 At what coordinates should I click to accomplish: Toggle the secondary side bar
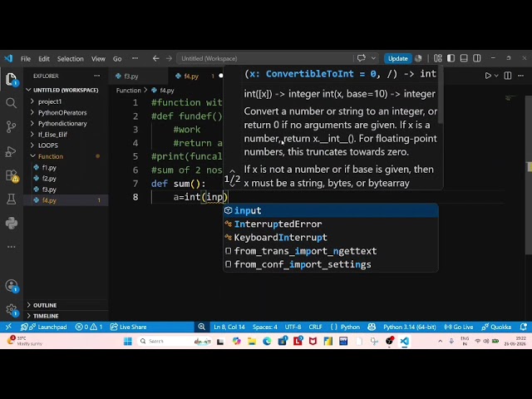pyautogui.click(x=476, y=58)
